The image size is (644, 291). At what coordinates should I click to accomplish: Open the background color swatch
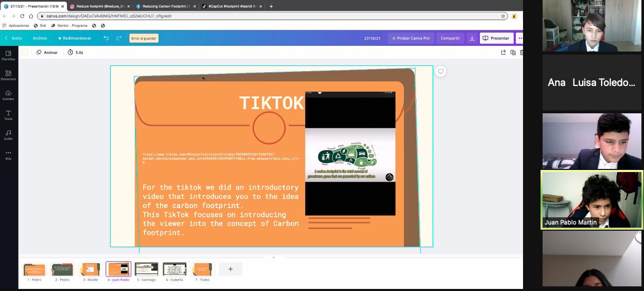pos(25,53)
